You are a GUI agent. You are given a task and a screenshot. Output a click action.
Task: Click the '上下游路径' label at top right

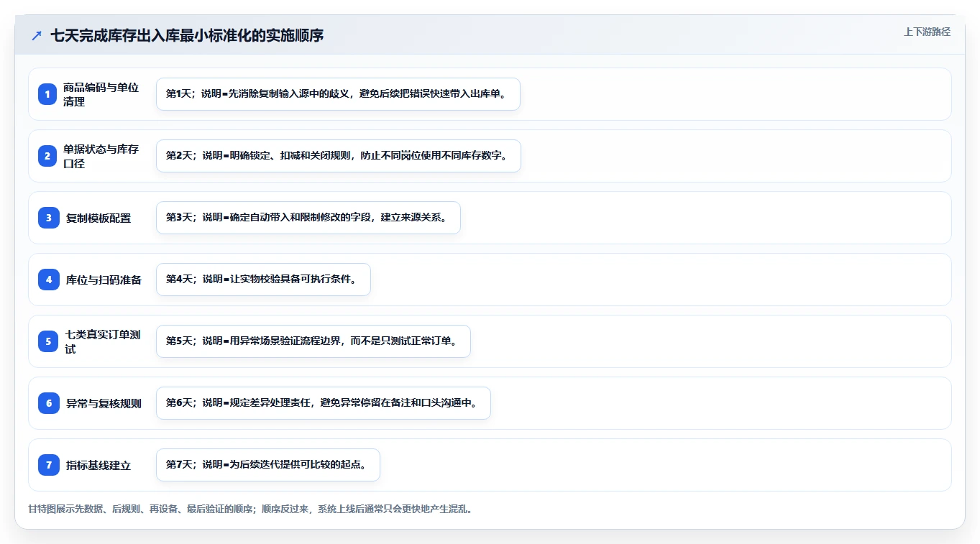point(927,32)
